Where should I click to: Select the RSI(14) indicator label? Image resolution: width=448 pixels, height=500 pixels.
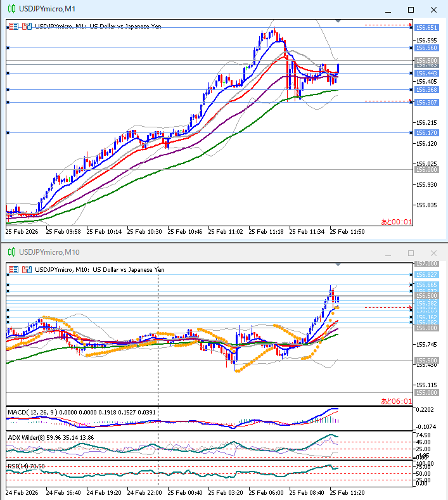pos(18,466)
